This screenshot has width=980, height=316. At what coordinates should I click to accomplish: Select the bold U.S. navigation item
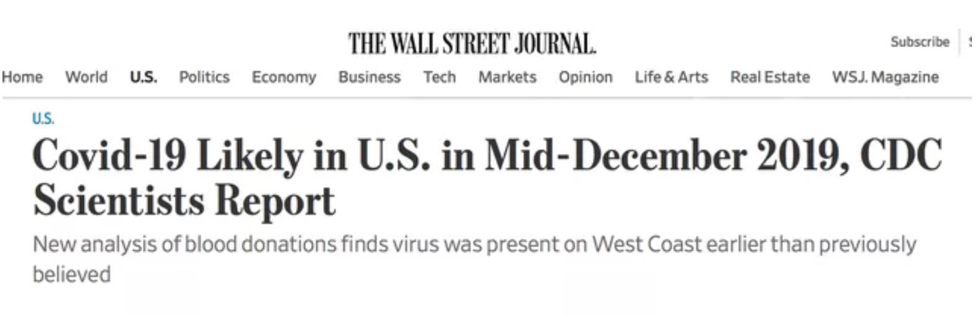coord(144,77)
